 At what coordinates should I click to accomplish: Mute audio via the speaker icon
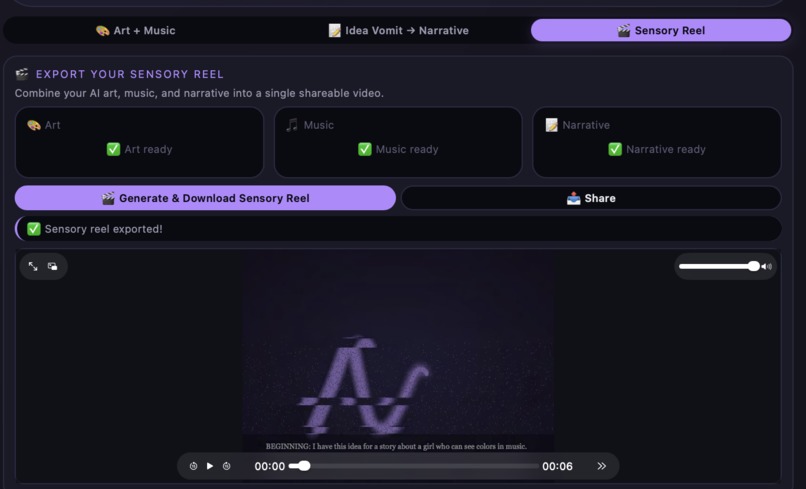tap(766, 266)
